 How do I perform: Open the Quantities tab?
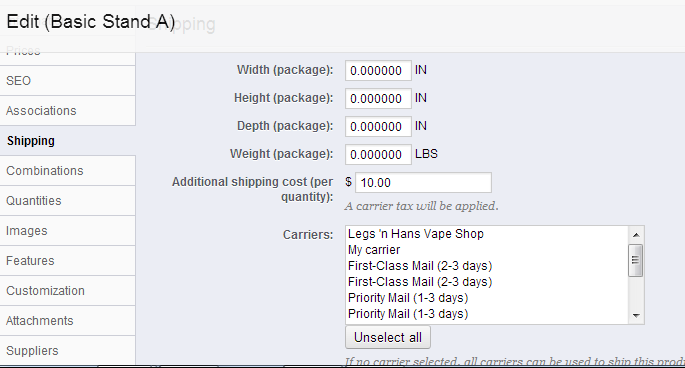click(68, 201)
